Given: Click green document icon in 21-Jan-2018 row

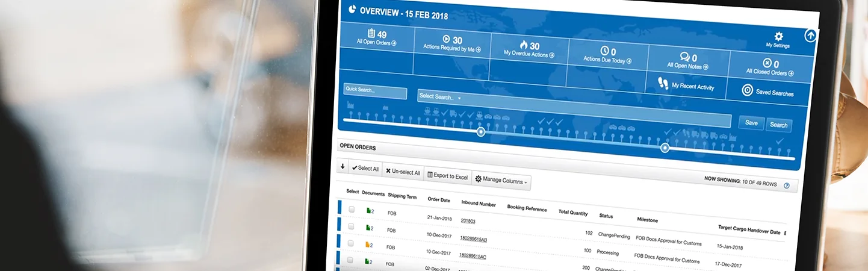Looking at the screenshot, I should pyautogui.click(x=368, y=211).
